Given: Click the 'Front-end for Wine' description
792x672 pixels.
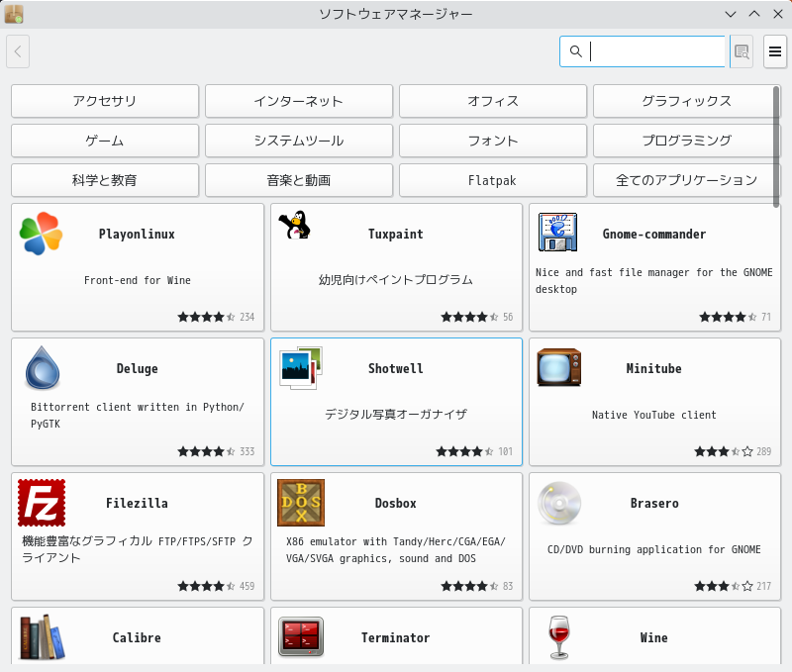Looking at the screenshot, I should [x=138, y=280].
